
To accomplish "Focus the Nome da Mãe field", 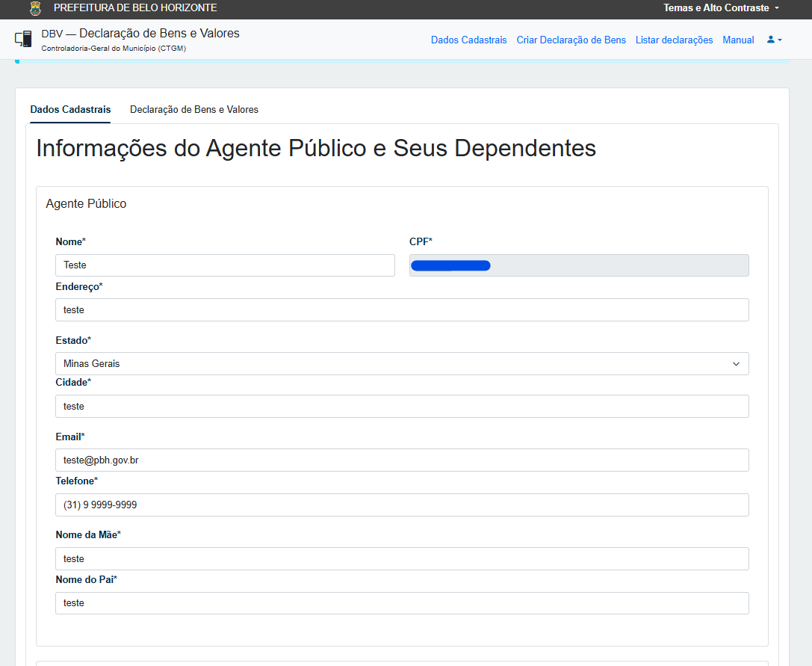I will pos(402,558).
